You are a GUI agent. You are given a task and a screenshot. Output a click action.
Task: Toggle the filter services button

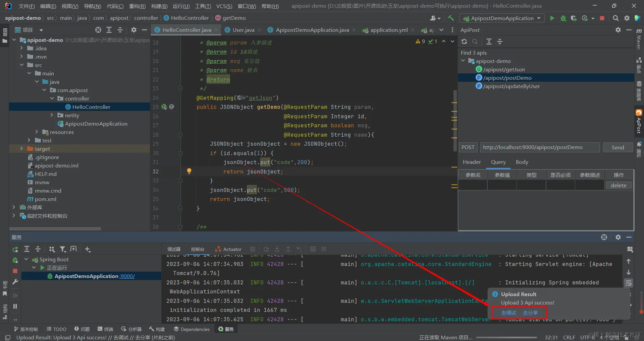(63, 249)
